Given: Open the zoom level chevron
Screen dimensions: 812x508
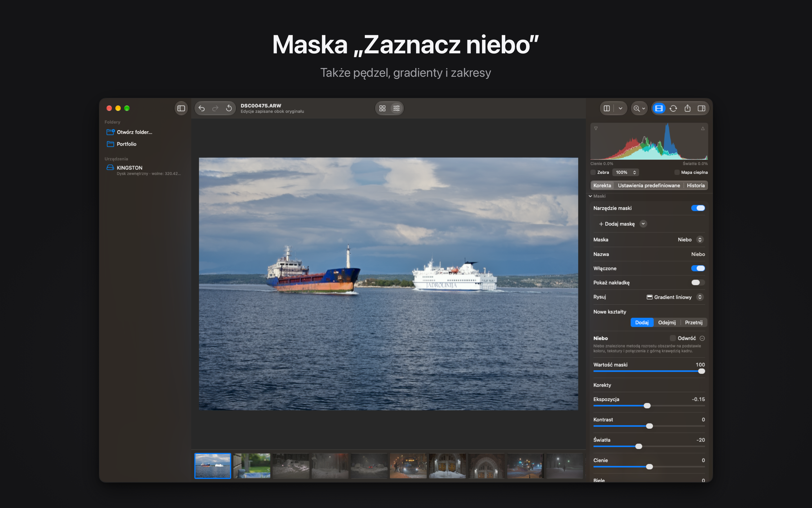Looking at the screenshot, I should click(x=644, y=109).
